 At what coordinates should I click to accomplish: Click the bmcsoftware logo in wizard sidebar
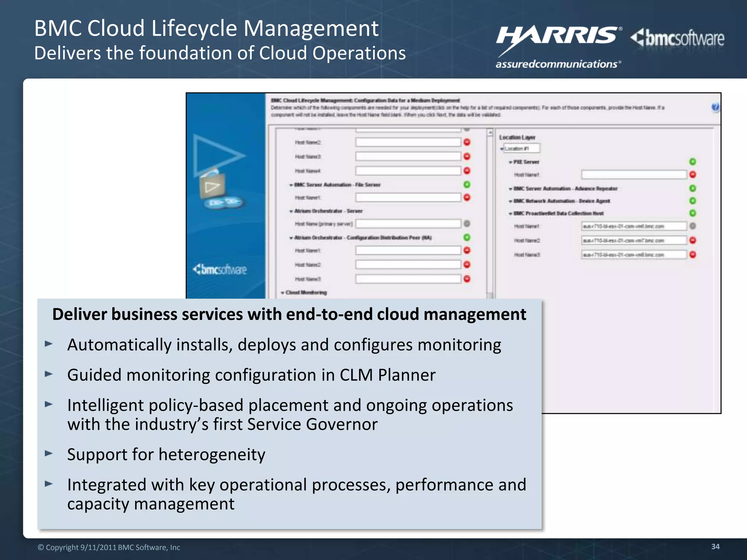coord(220,269)
